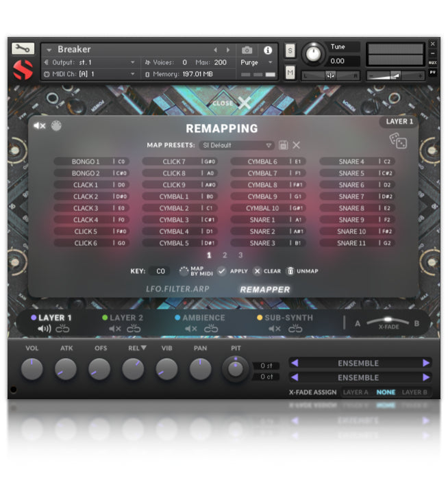
Task: Click the wrench settings icon
Action: coord(23,49)
